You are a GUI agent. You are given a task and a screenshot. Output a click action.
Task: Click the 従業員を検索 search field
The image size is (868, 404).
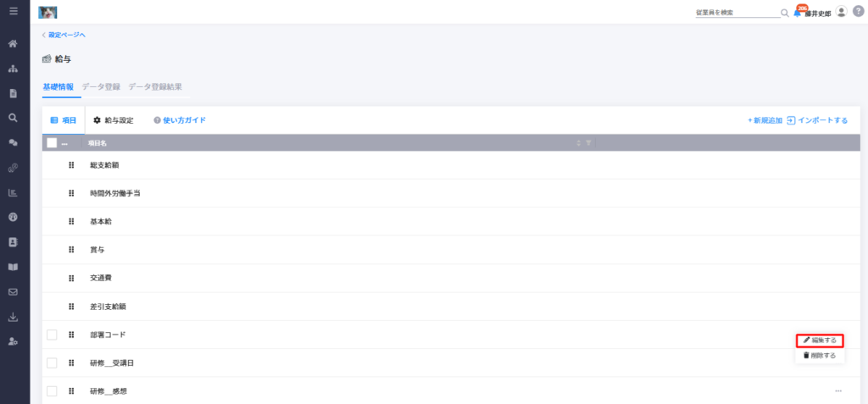[x=737, y=13]
